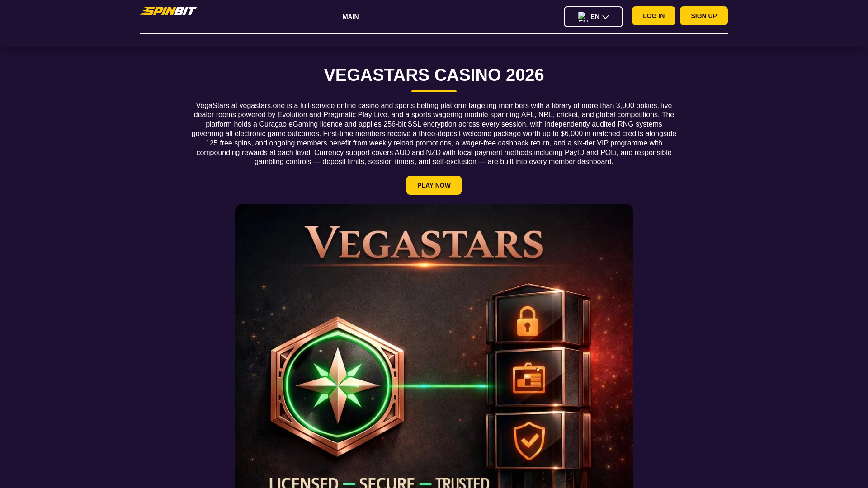Click the shield checkmark icon
The height and width of the screenshot is (488, 868).
pyautogui.click(x=529, y=440)
